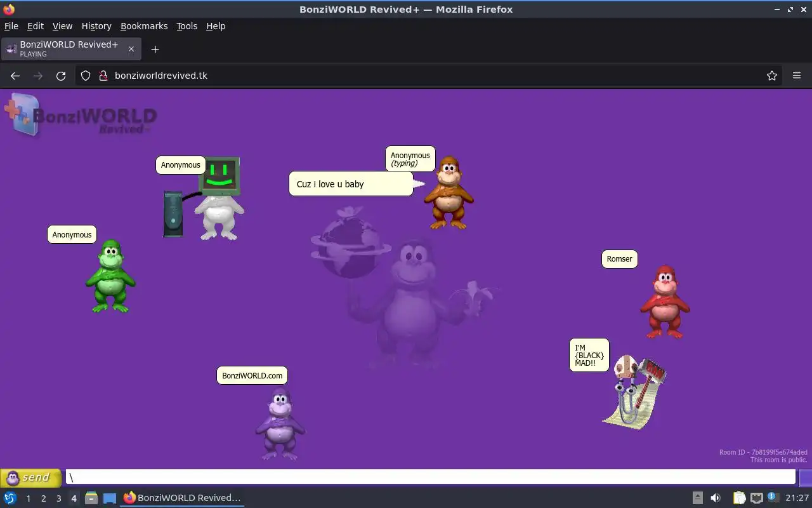812x508 pixels.
Task: Click the 21:27 clock
Action: (x=797, y=498)
